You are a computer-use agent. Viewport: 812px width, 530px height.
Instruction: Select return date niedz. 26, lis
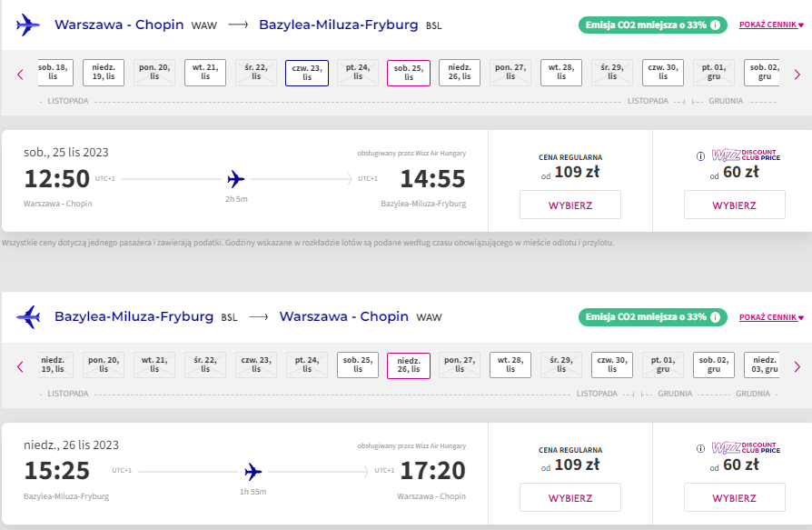409,365
